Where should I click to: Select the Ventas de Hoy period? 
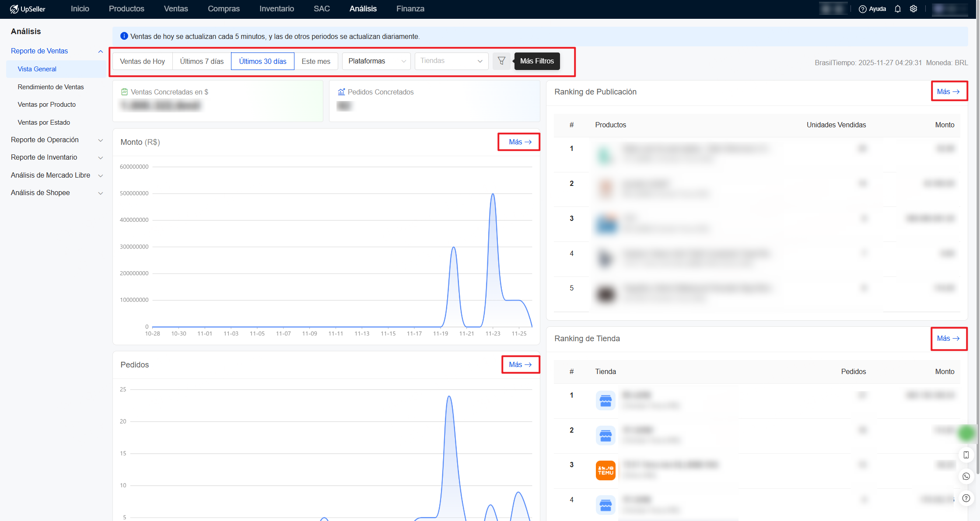(142, 61)
